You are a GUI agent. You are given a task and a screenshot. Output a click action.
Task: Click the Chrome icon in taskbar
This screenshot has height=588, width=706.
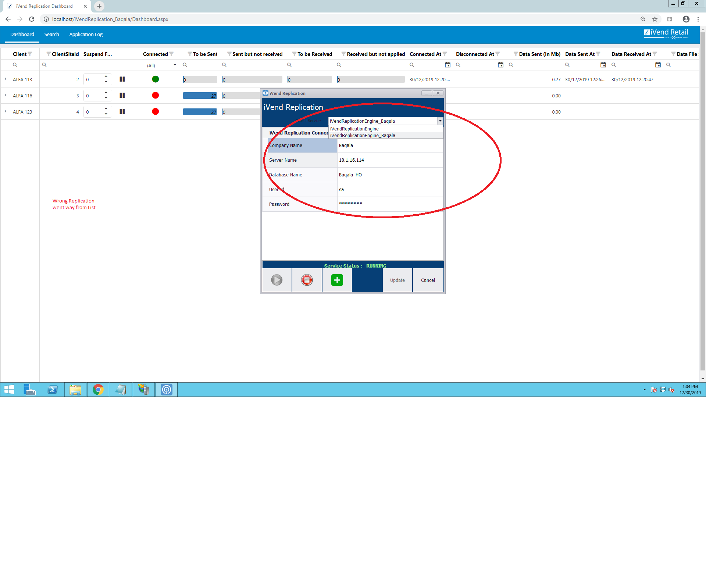[98, 390]
